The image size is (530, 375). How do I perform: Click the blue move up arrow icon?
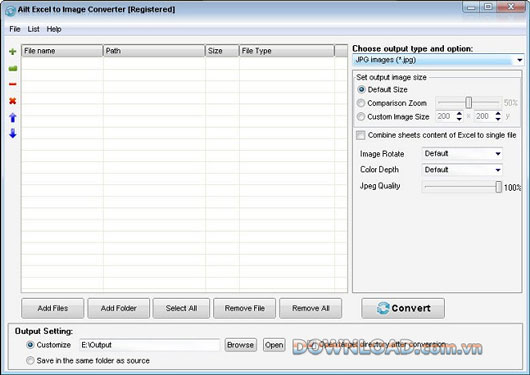pyautogui.click(x=13, y=117)
